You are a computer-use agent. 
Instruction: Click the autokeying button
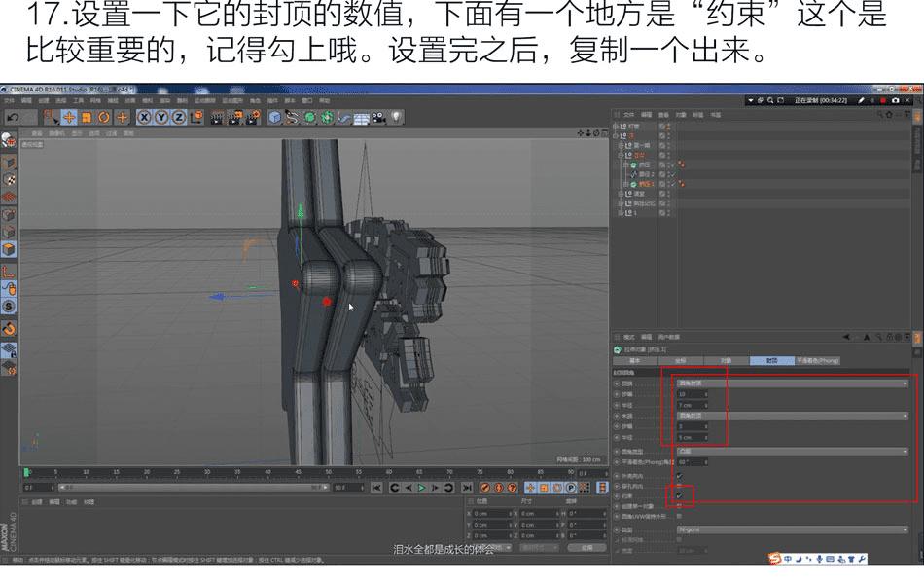499,488
